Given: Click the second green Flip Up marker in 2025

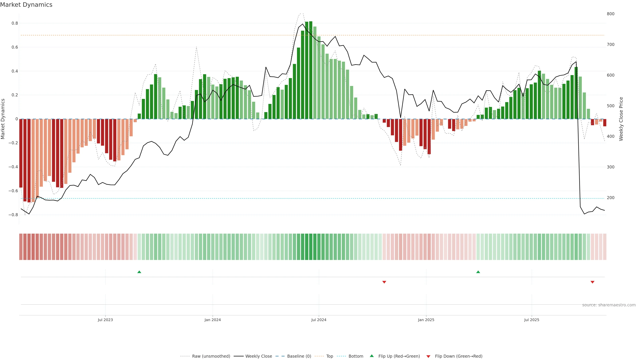Looking at the screenshot, I should click(478, 272).
